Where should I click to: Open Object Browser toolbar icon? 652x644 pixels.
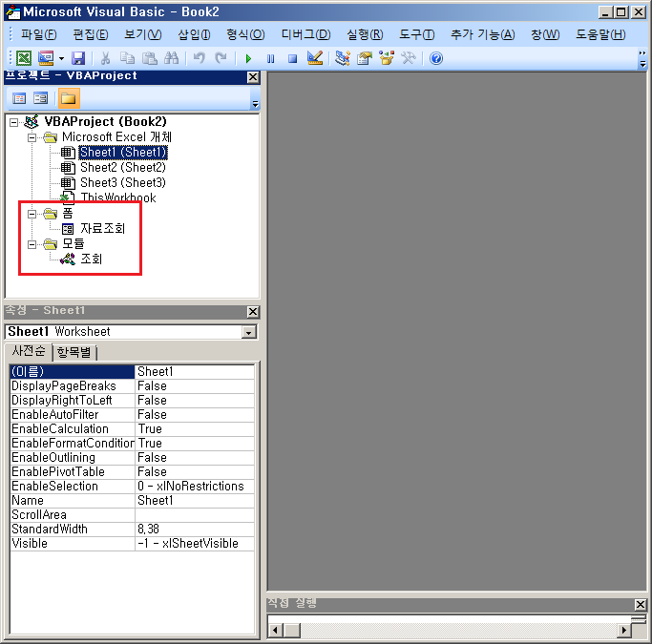pyautogui.click(x=387, y=58)
